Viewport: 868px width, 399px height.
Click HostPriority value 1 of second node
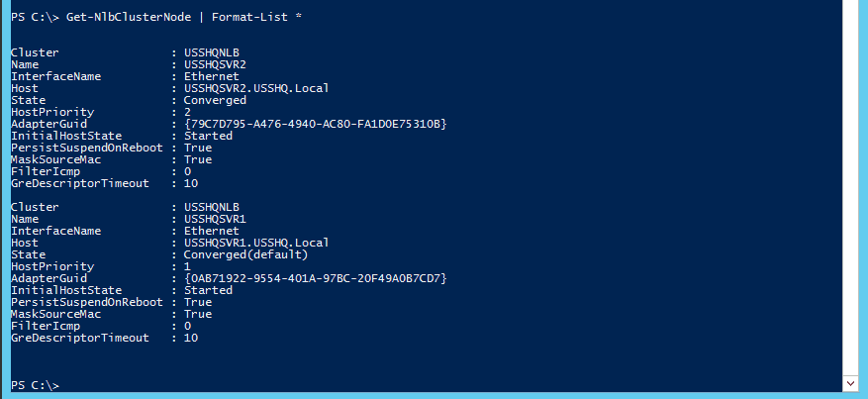coord(188,266)
